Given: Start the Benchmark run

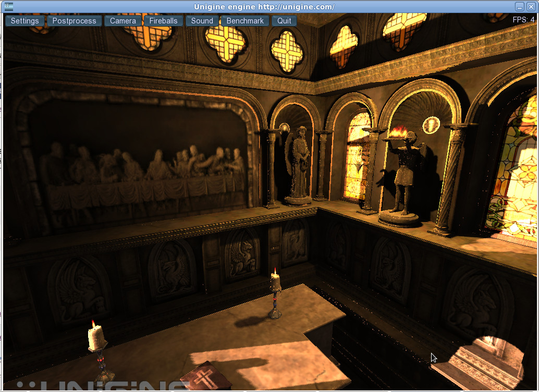Looking at the screenshot, I should 245,21.
